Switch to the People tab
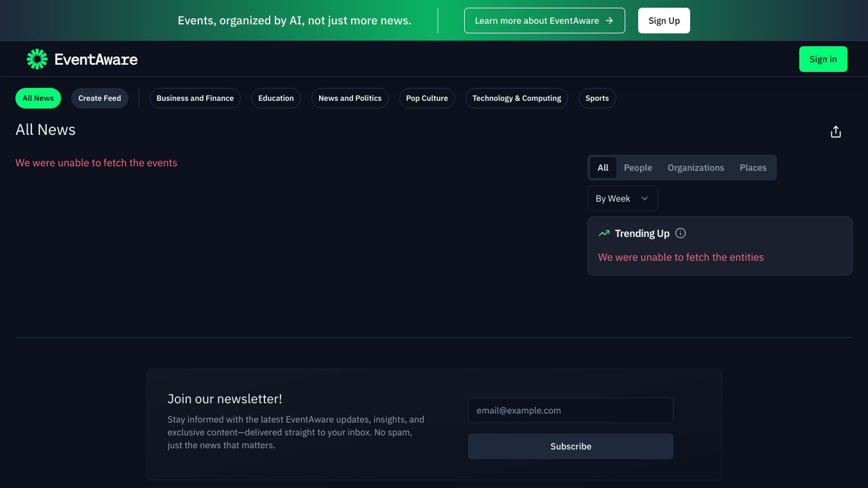This screenshot has height=488, width=868. pyautogui.click(x=638, y=168)
